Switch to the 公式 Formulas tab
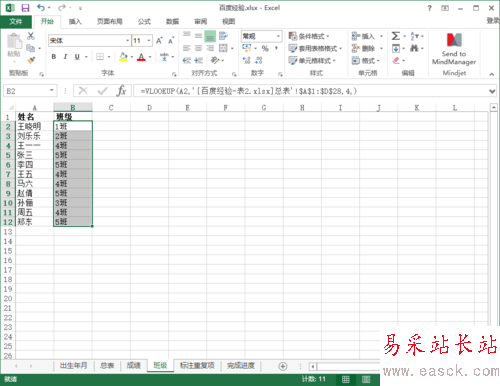500x386 pixels. 144,22
